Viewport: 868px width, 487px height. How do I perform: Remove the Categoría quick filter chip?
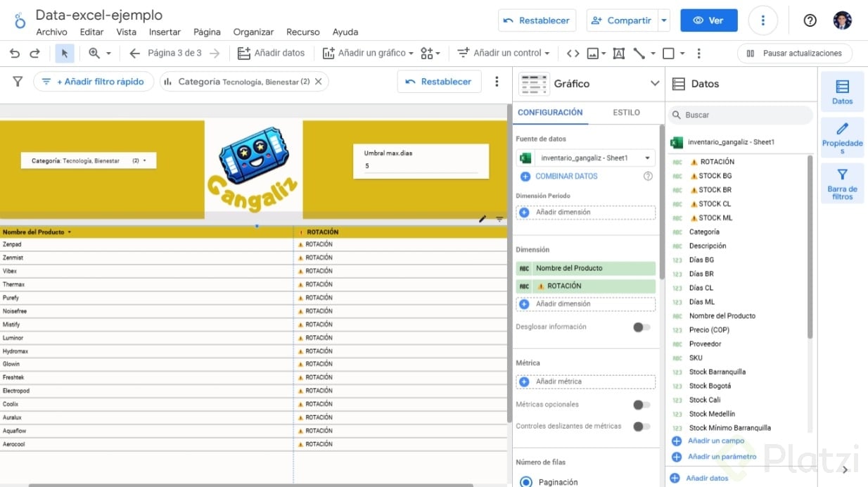coord(318,82)
